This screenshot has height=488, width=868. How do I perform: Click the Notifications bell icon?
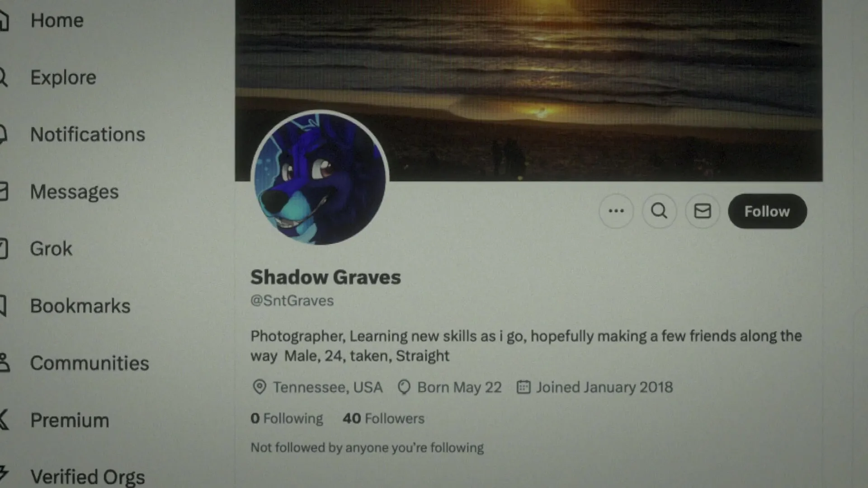(3, 134)
